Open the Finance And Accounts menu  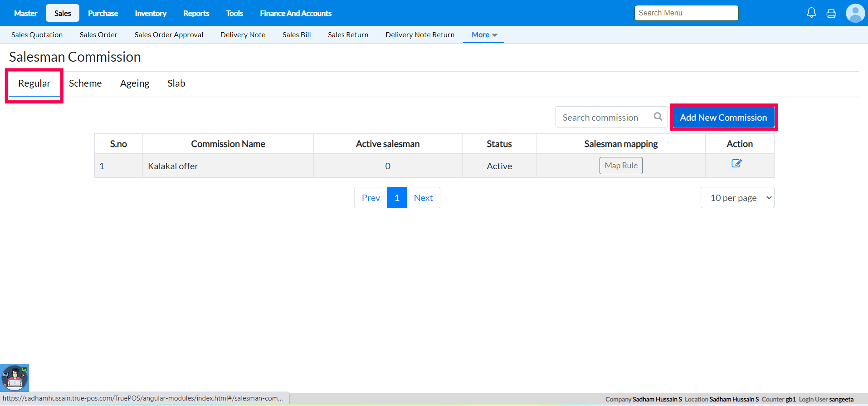coord(296,13)
